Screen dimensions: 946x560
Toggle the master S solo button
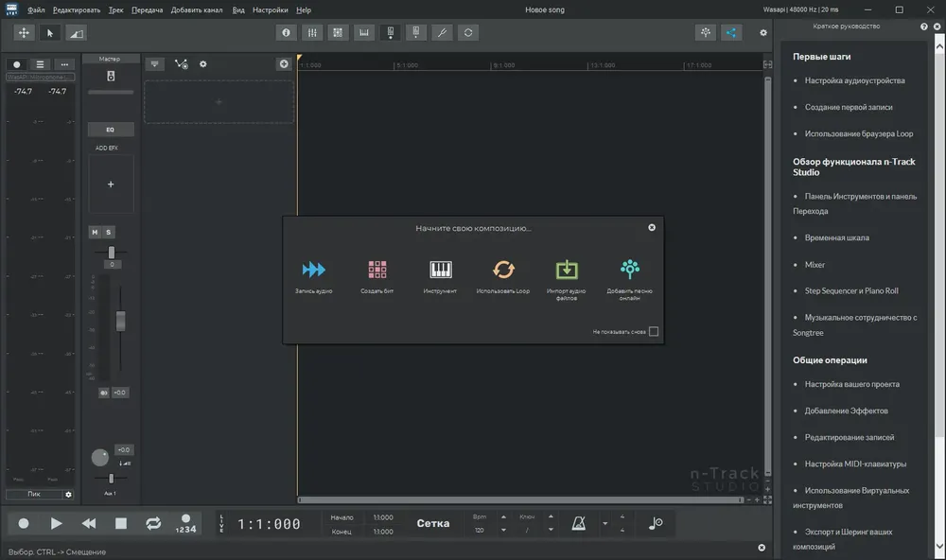pos(109,232)
